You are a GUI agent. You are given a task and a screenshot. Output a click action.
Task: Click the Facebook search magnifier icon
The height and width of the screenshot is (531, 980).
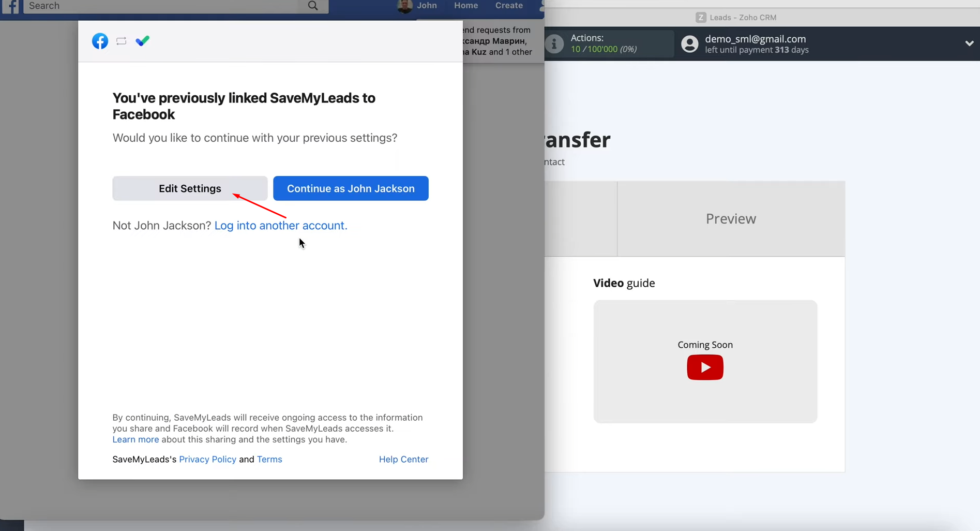313,6
